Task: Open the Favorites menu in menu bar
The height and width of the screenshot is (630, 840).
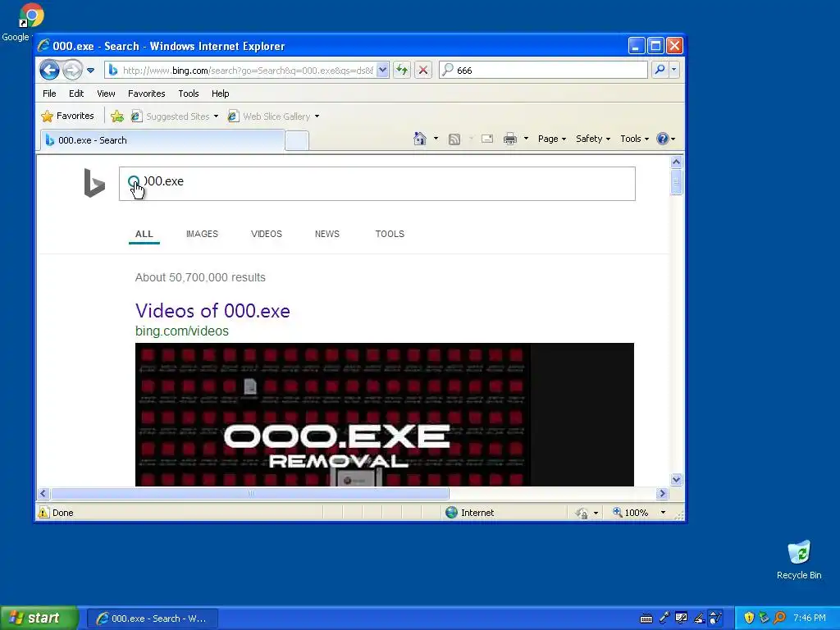Action: pyautogui.click(x=146, y=94)
